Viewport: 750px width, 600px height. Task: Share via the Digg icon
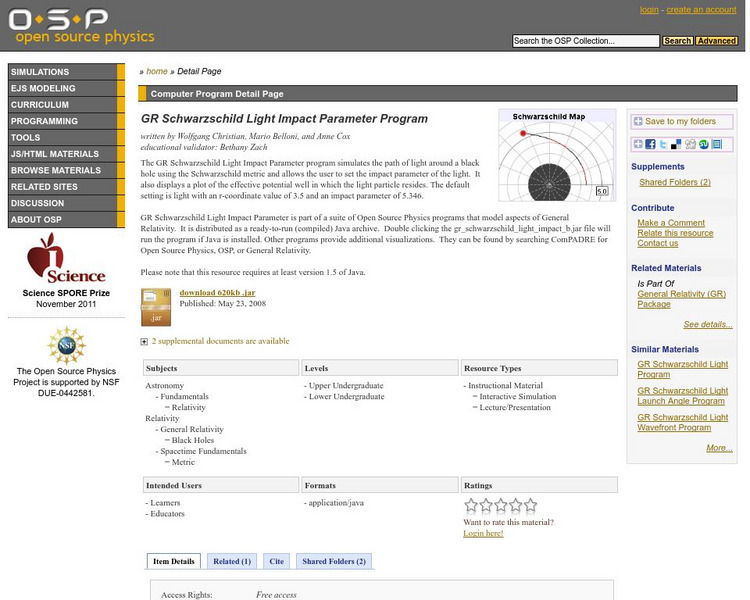(x=690, y=144)
